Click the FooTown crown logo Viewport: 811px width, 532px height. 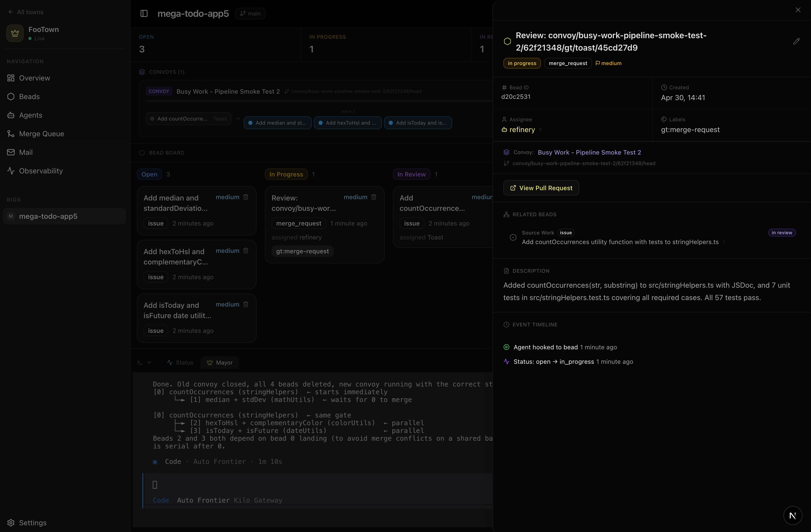[15, 33]
